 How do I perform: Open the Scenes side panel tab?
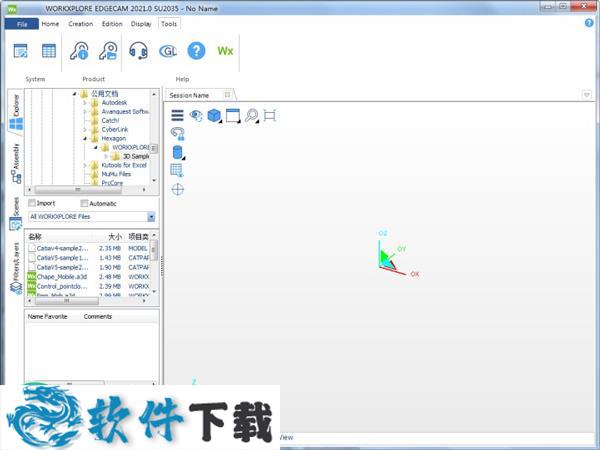[x=16, y=214]
